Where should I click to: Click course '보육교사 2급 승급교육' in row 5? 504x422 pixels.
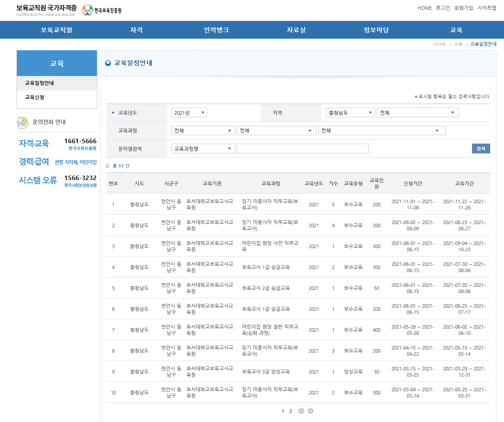coord(266,288)
